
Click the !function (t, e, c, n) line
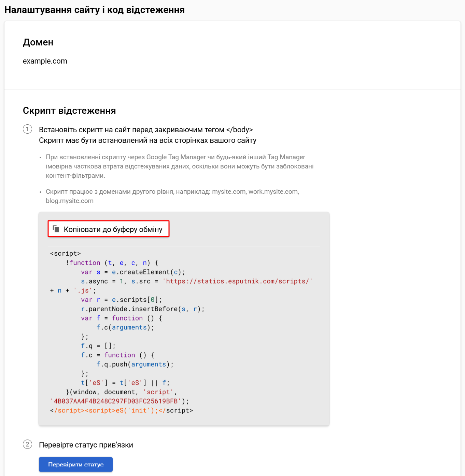112,263
